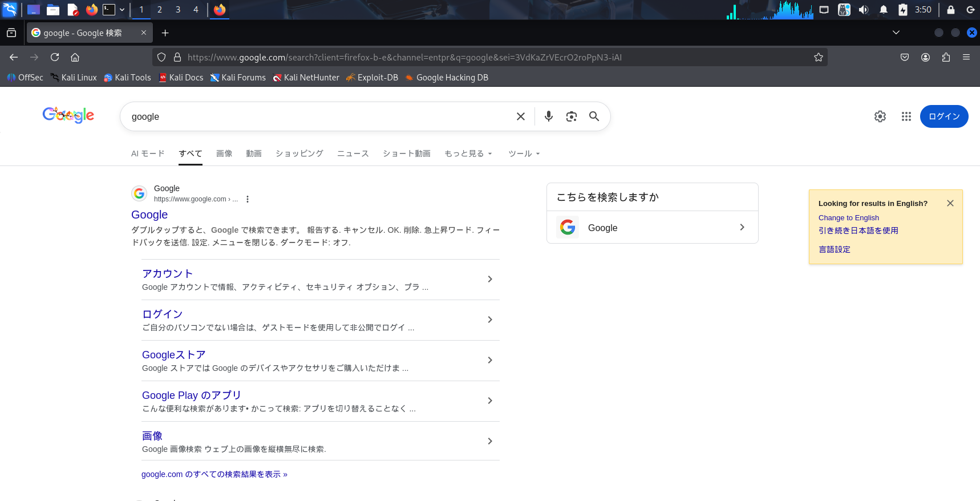Expand the もっと見る dropdown
Screen dimensions: 980x501
point(468,153)
